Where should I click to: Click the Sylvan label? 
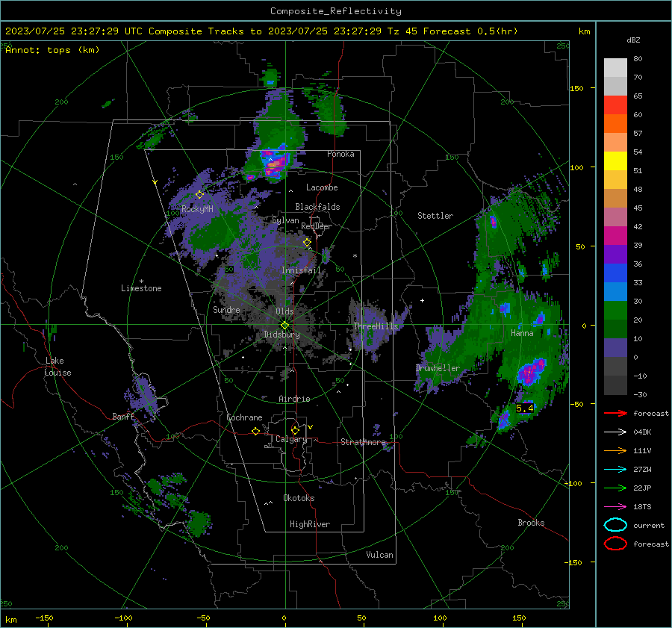tap(285, 220)
